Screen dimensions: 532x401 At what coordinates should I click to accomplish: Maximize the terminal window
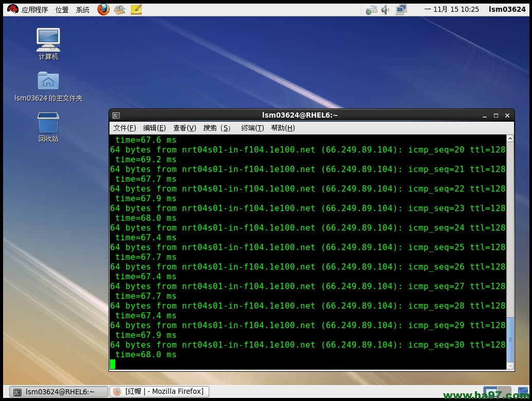tap(496, 116)
